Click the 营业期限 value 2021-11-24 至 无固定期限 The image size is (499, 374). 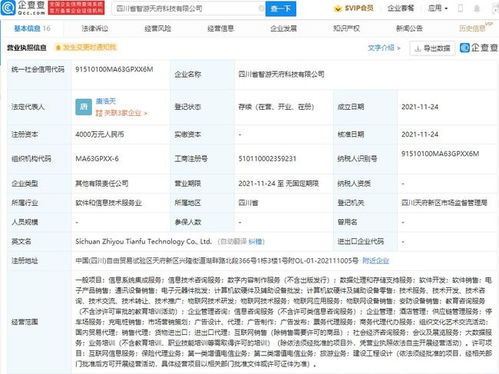pos(278,183)
